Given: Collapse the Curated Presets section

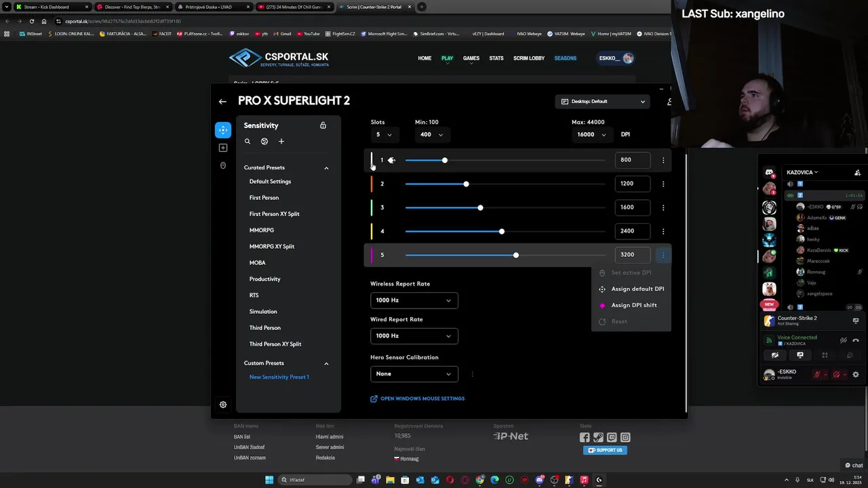Looking at the screenshot, I should (x=326, y=168).
